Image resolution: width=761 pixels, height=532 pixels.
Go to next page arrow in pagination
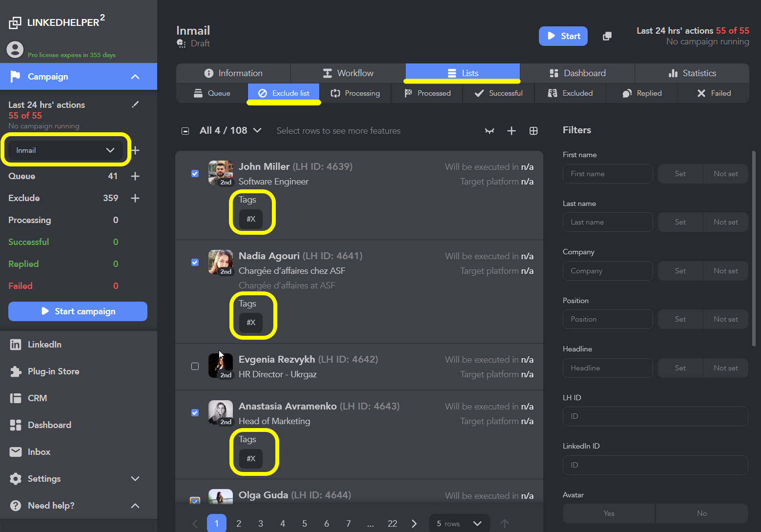[x=414, y=524]
